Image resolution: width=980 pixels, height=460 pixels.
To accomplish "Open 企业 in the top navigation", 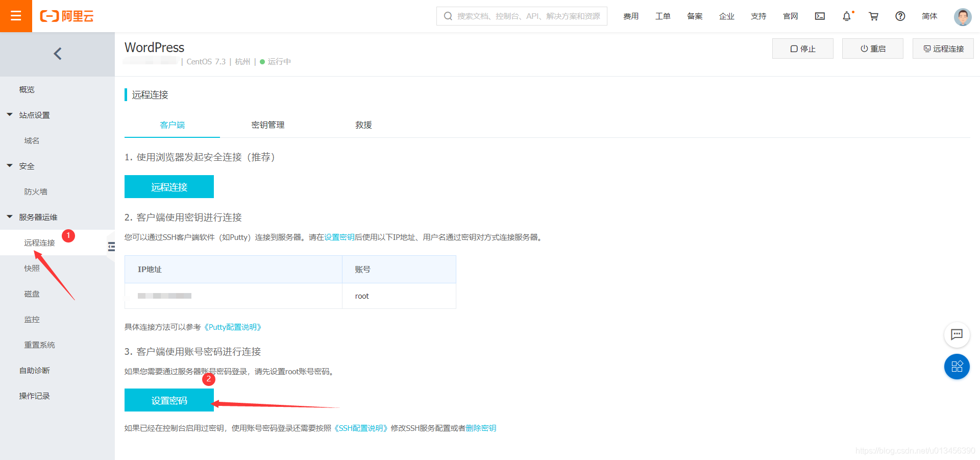I will [727, 16].
